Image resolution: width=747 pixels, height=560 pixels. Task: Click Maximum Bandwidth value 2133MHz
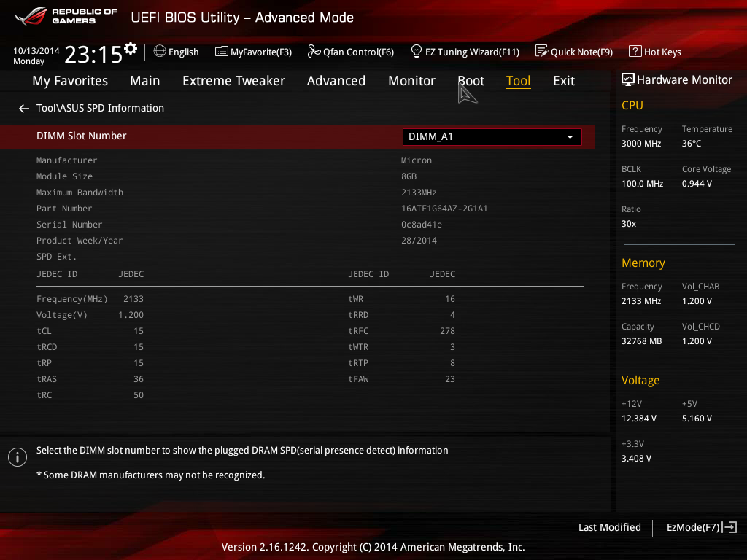419,192
